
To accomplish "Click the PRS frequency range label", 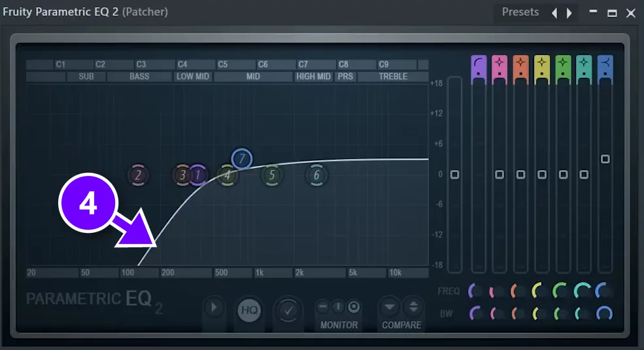I will coord(345,77).
